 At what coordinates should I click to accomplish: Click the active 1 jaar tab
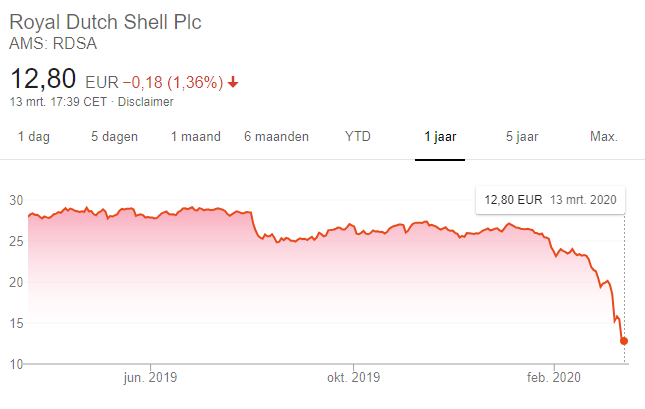(x=439, y=137)
